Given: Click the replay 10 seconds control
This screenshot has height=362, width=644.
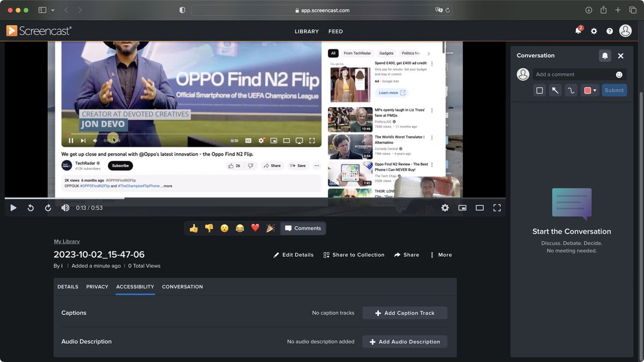Looking at the screenshot, I should pos(31,208).
